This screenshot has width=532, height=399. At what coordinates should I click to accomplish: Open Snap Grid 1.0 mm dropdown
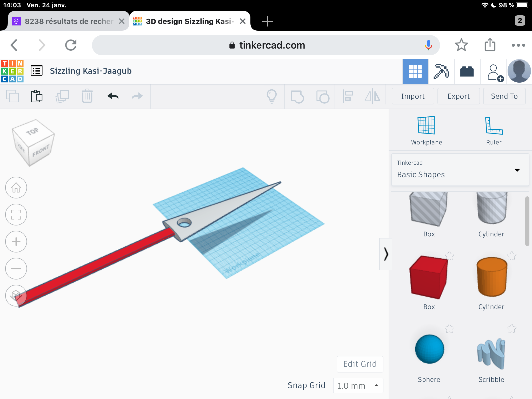click(358, 385)
